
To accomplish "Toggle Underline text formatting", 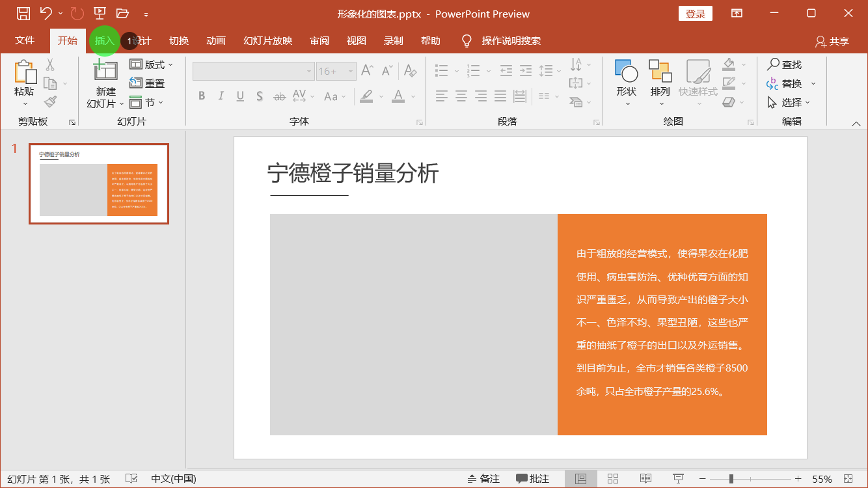I will click(x=240, y=96).
